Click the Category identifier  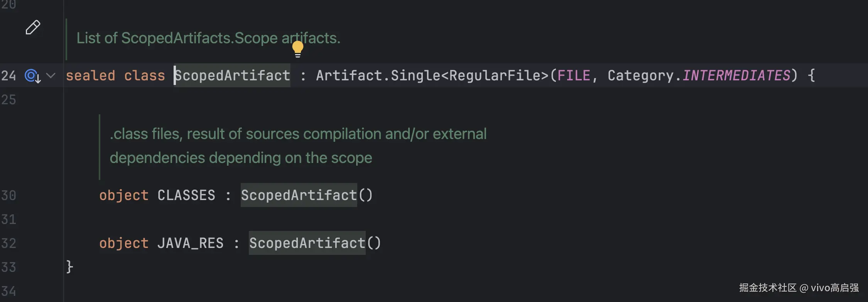(x=640, y=76)
